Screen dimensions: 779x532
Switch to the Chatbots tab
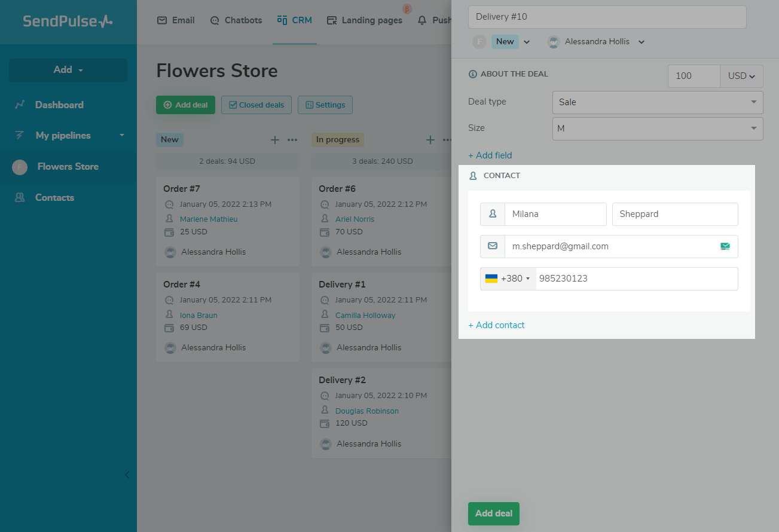click(x=236, y=20)
